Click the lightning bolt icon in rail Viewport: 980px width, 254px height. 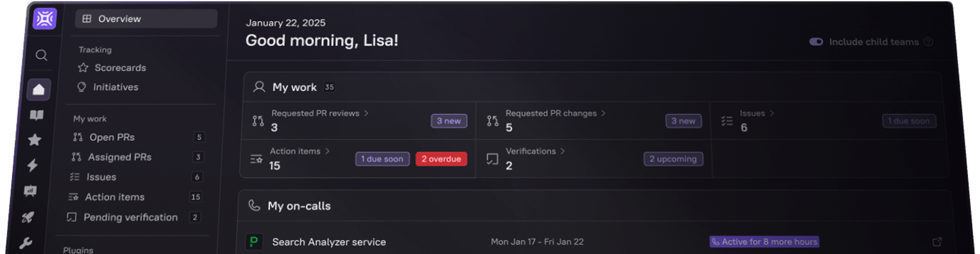click(33, 166)
